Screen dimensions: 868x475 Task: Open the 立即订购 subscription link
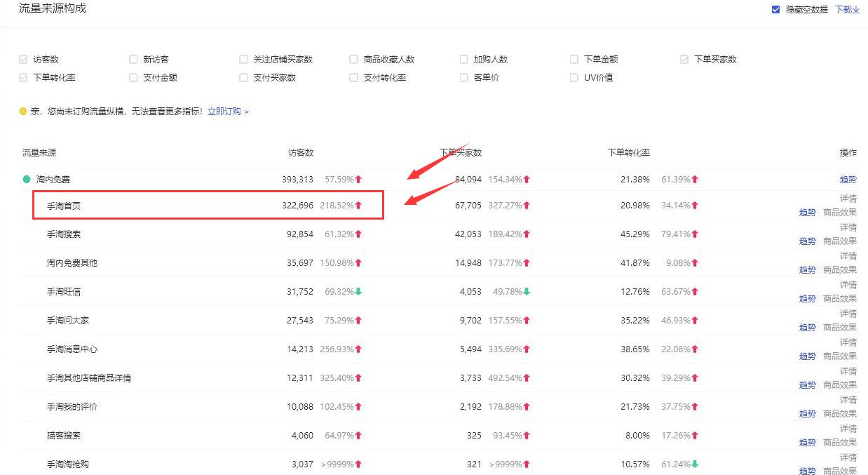[x=224, y=111]
